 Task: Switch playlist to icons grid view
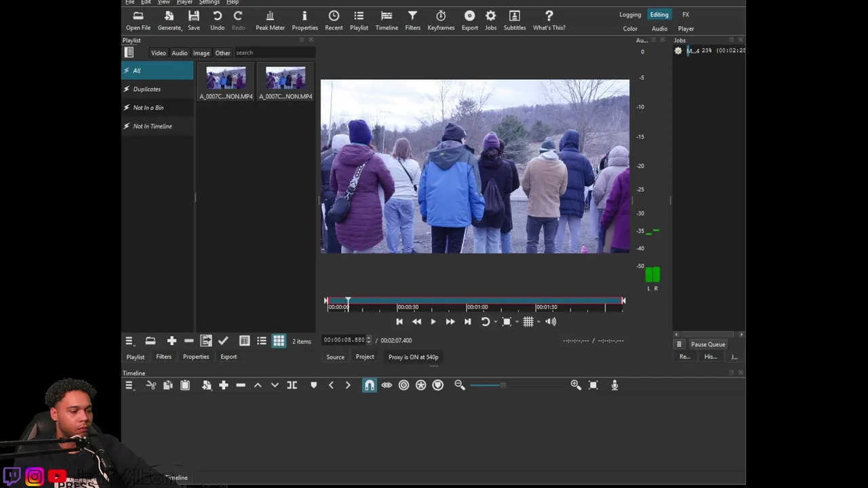[x=279, y=341]
